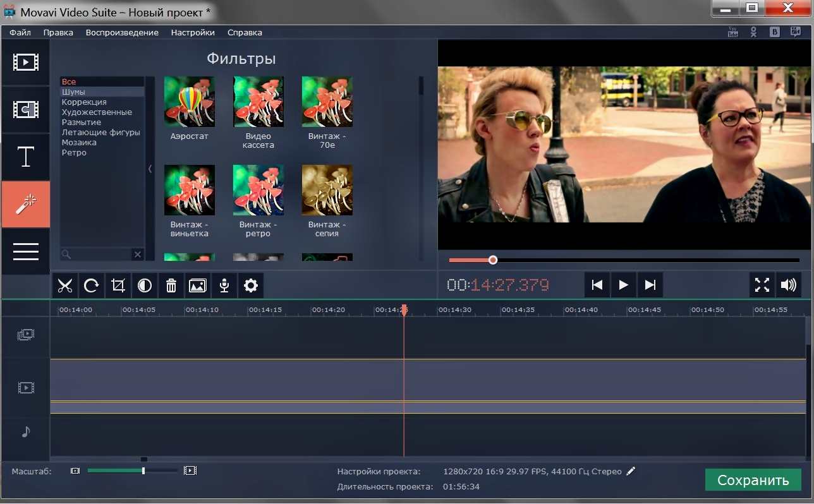Screen dimensions: 814x504
Task: Click the Rotate clip icon
Action: (x=92, y=285)
